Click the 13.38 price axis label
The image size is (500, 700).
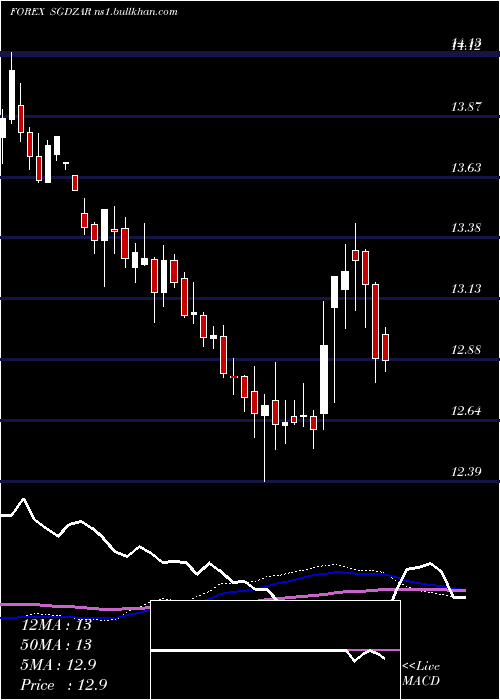pyautogui.click(x=466, y=228)
